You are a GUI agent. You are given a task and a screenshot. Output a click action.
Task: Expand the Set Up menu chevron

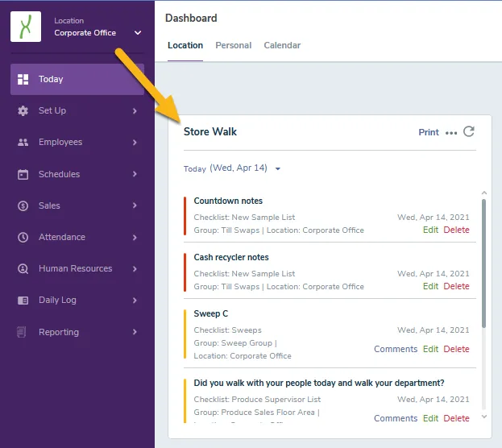(x=135, y=111)
